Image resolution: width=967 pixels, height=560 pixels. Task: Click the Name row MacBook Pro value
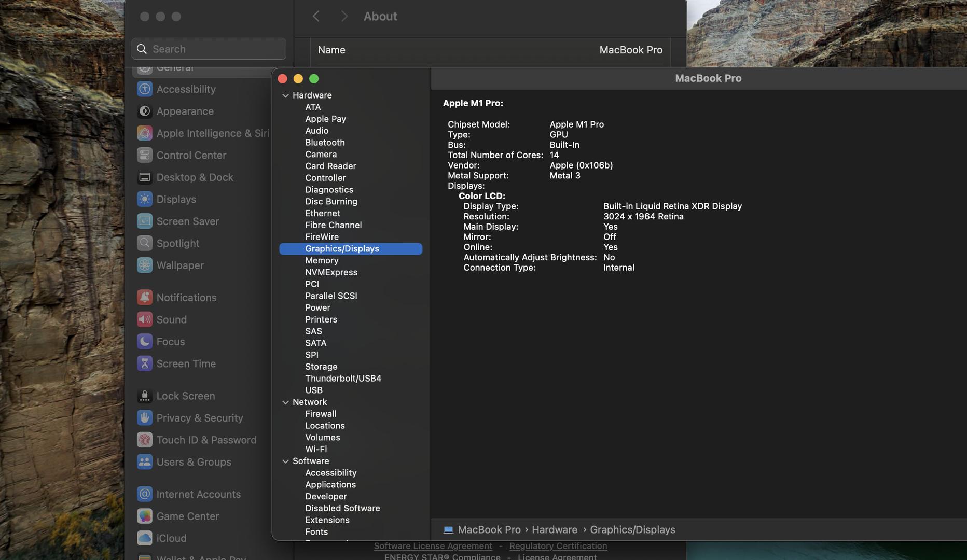(x=631, y=50)
